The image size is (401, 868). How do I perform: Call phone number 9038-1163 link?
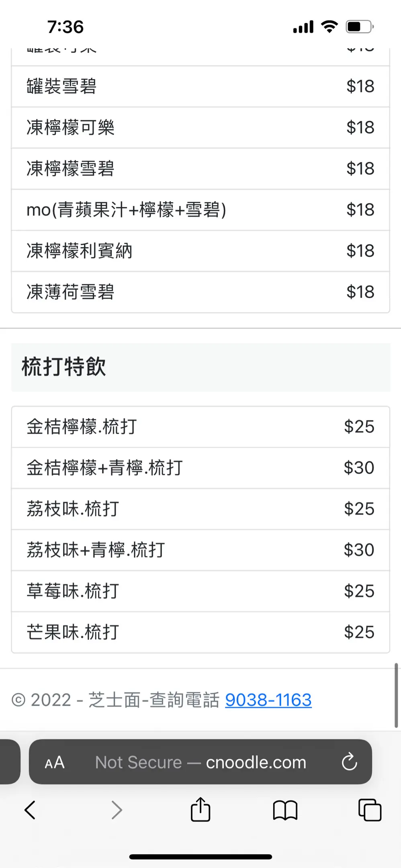(268, 700)
